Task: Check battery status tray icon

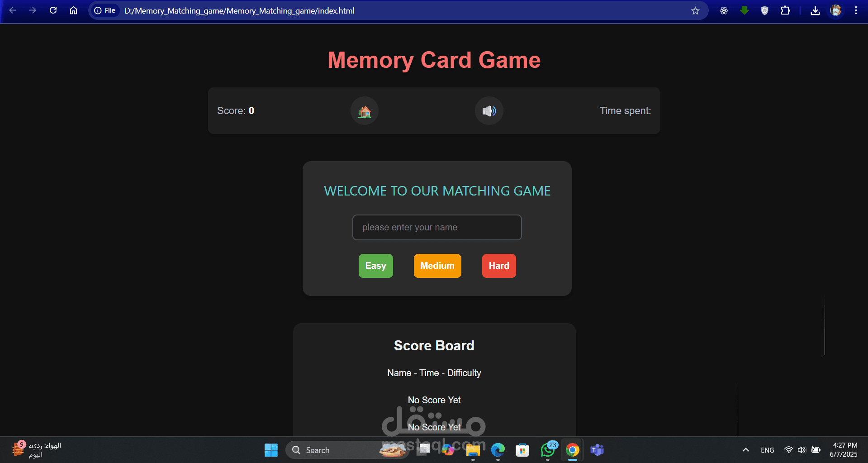Action: pyautogui.click(x=816, y=450)
